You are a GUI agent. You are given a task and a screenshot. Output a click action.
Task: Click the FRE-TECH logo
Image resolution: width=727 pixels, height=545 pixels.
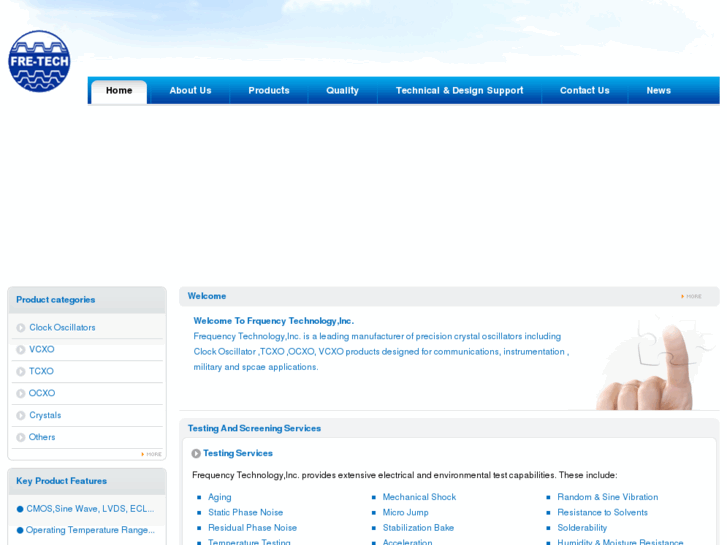tap(39, 61)
